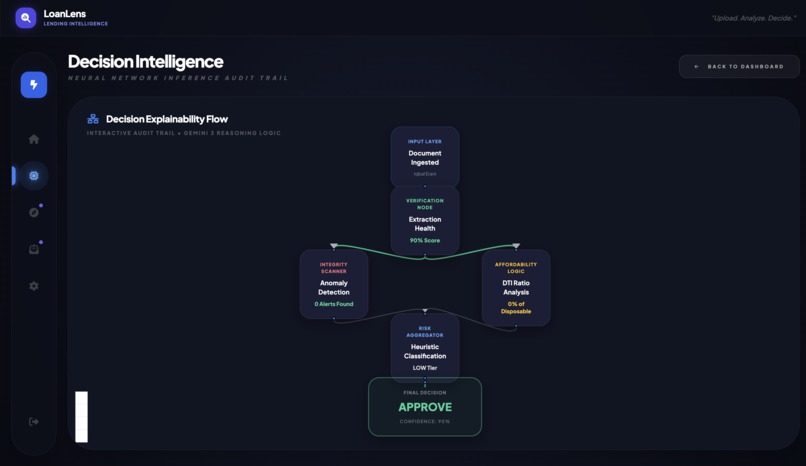
Task: Click the LOW Tier label
Action: pyautogui.click(x=425, y=368)
